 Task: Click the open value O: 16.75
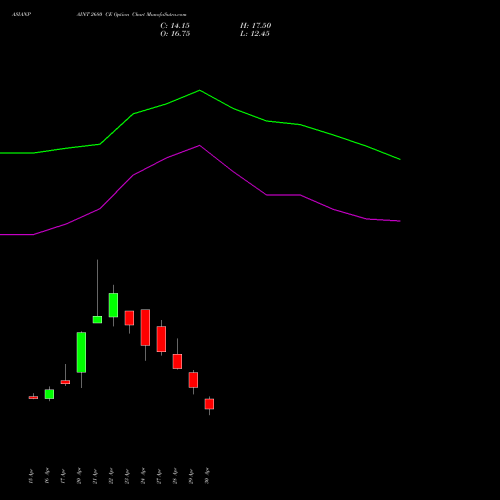click(175, 34)
